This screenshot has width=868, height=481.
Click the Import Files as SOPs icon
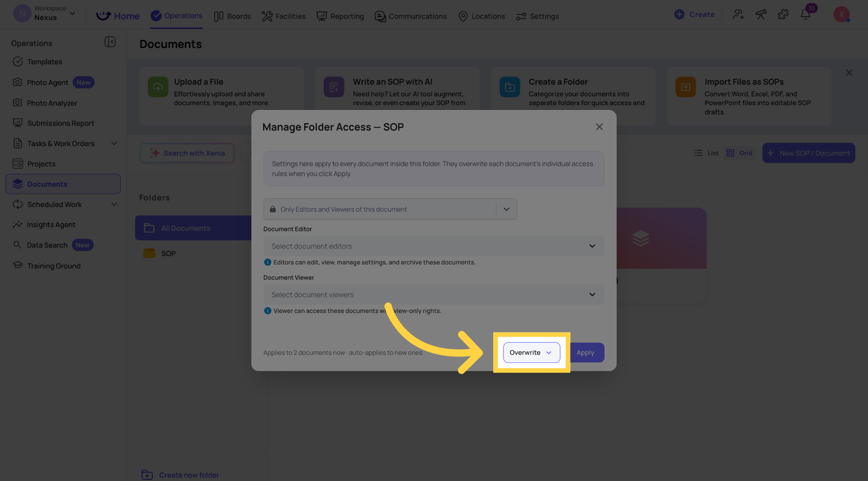click(685, 87)
